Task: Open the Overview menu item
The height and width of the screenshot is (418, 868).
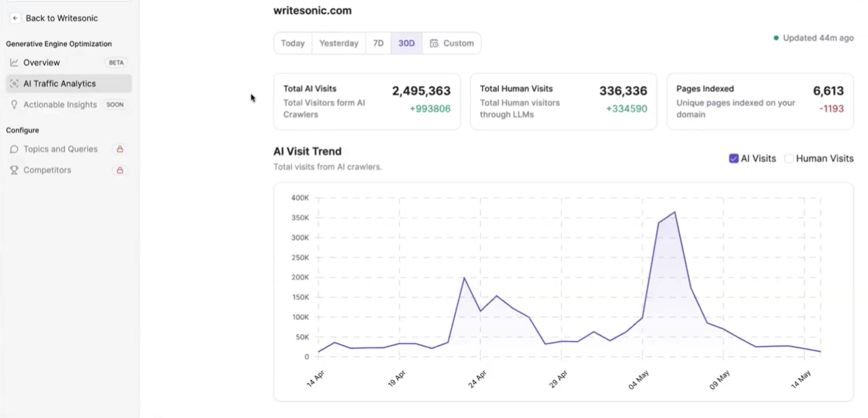Action: [41, 63]
